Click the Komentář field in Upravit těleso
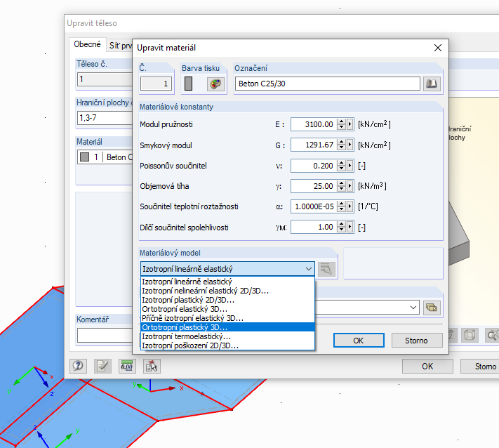 (x=105, y=335)
